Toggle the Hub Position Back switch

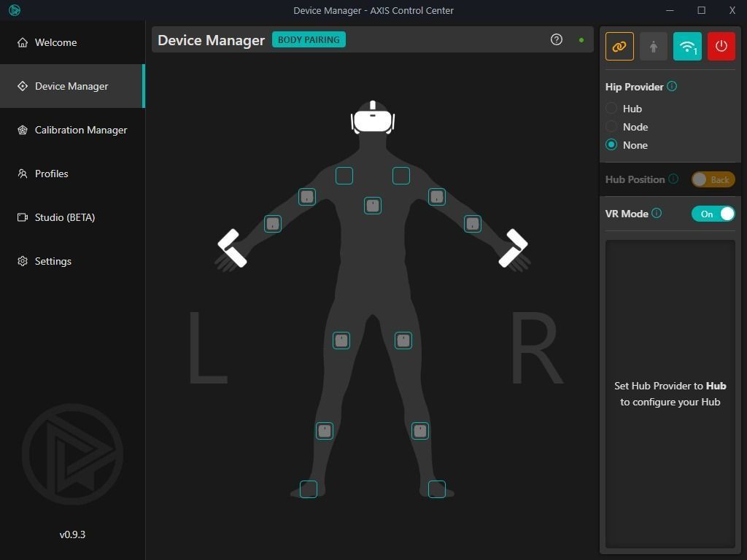(x=713, y=179)
